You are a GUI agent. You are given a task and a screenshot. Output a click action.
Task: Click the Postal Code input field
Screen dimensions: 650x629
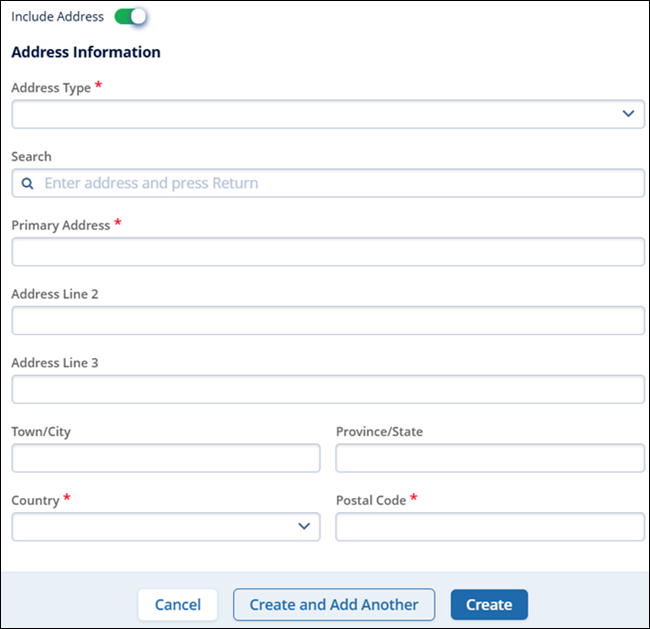pos(490,527)
